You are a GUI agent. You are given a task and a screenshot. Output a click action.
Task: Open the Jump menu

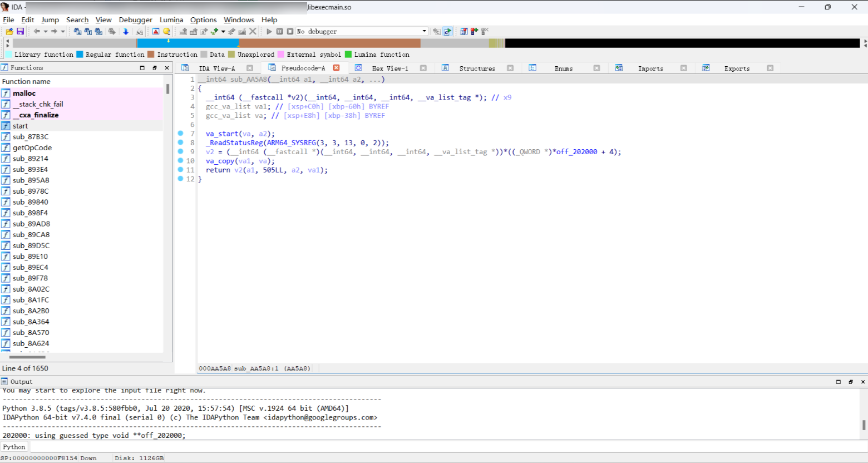pyautogui.click(x=50, y=19)
